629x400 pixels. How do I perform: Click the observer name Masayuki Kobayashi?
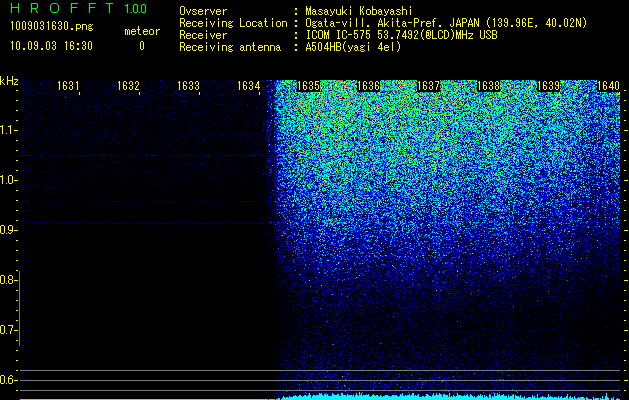tap(359, 11)
